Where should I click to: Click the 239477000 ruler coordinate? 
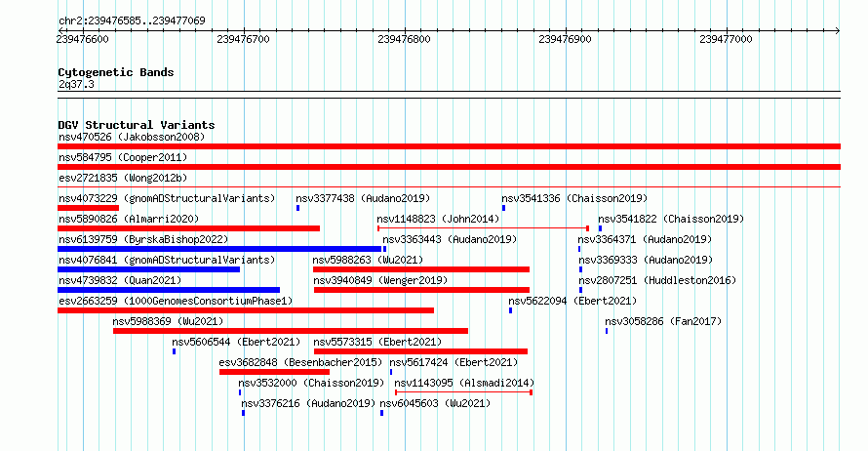(x=726, y=39)
